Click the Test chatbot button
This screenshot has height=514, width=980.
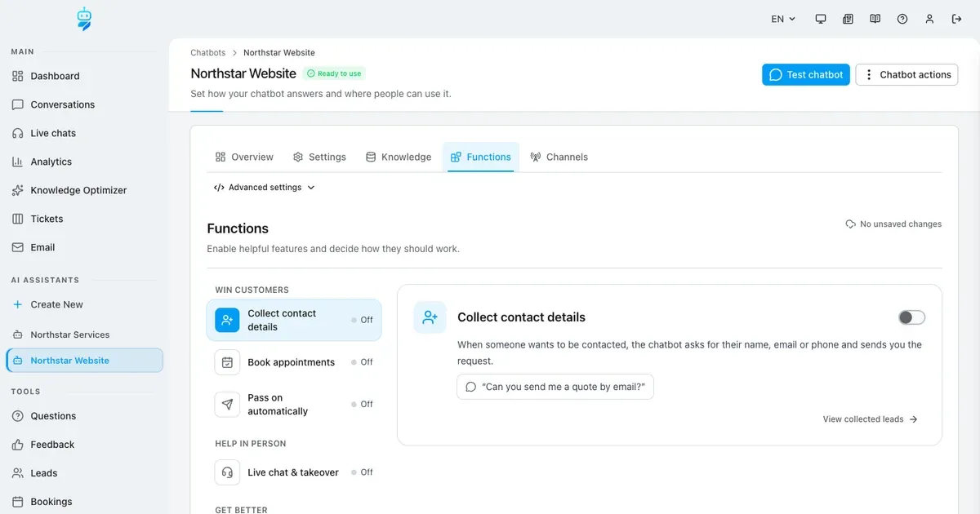pyautogui.click(x=806, y=74)
